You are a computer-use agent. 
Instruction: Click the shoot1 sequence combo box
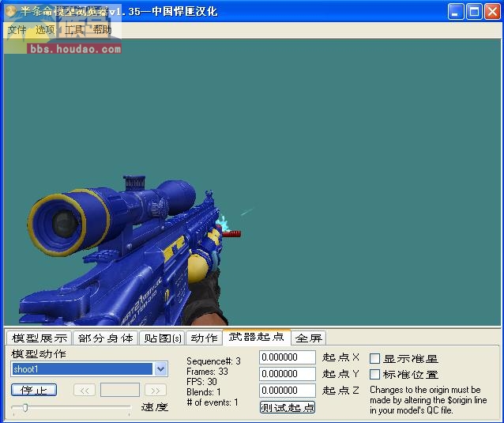click(x=89, y=369)
